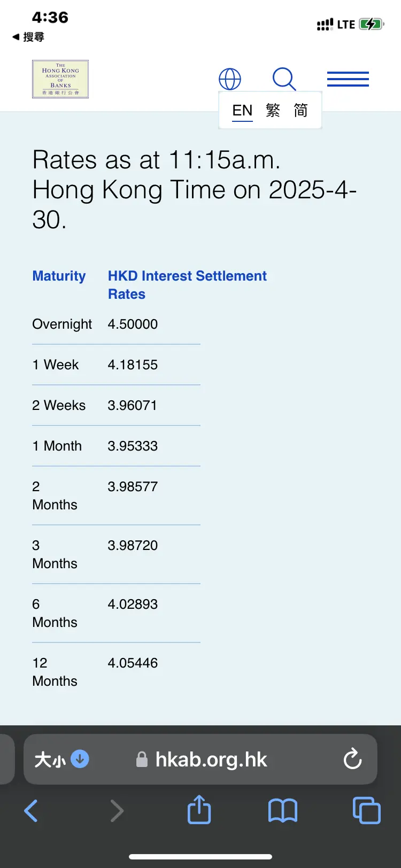The image size is (401, 868).
Task: Tap the Maturity column header
Action: click(x=59, y=276)
